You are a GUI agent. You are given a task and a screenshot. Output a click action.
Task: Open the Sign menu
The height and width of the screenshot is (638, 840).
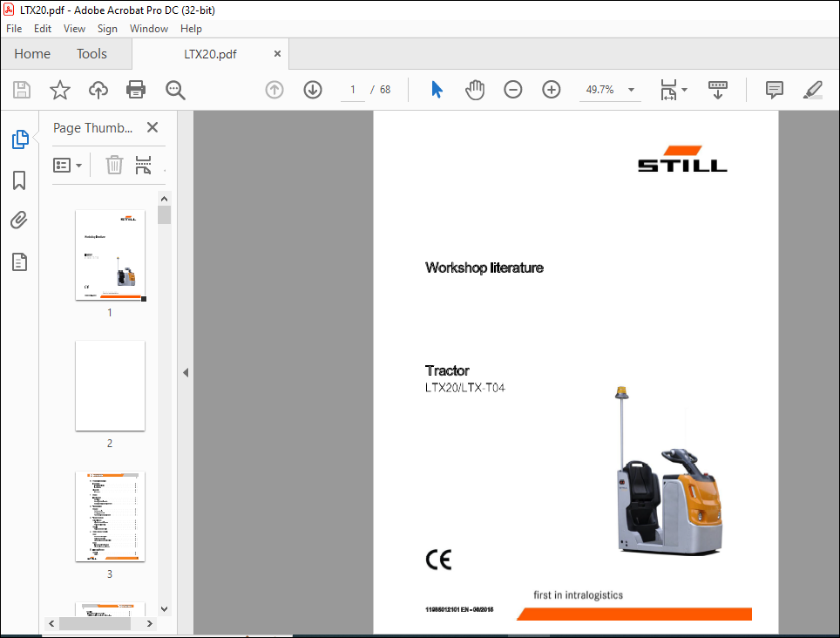pyautogui.click(x=107, y=29)
